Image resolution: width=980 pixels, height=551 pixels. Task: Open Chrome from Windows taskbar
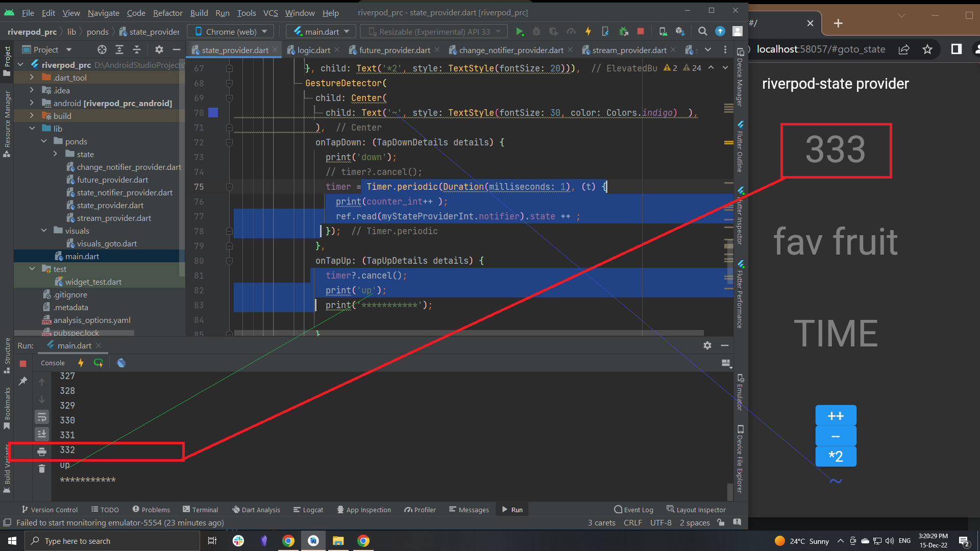288,541
